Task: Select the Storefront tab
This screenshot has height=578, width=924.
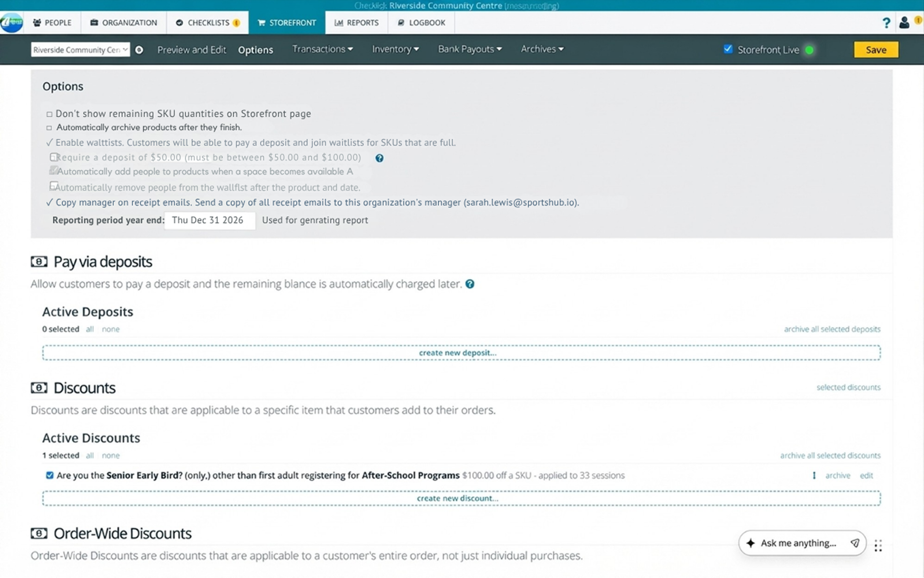Action: [x=287, y=22]
